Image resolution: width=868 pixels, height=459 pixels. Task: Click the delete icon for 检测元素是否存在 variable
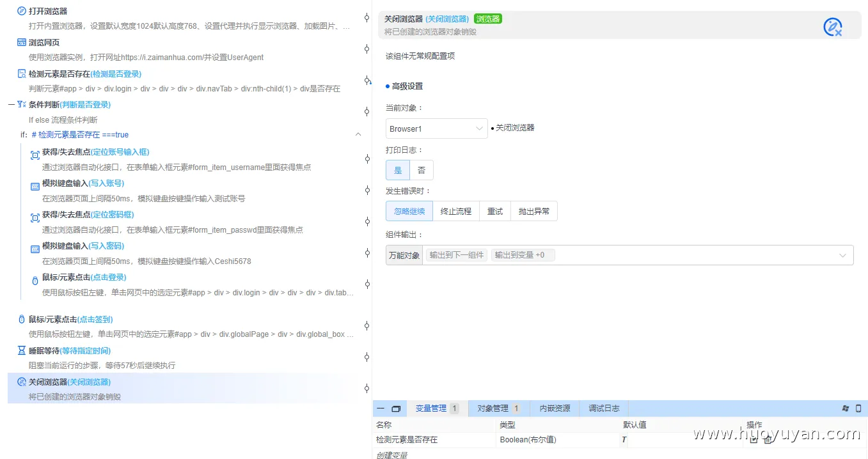point(768,440)
